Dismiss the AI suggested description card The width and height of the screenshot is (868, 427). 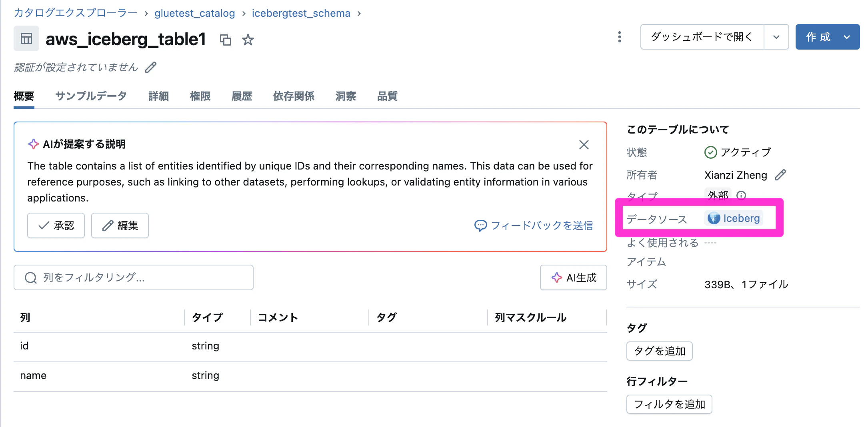coord(584,145)
